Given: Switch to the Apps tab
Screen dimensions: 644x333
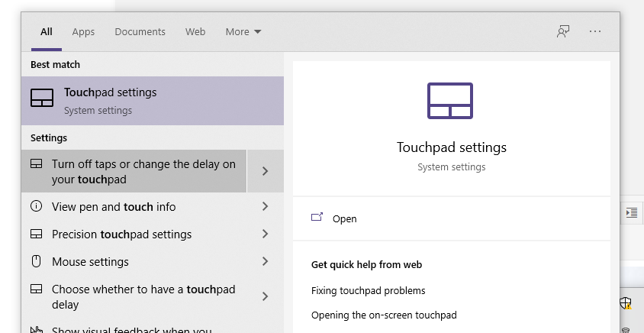Looking at the screenshot, I should [83, 31].
